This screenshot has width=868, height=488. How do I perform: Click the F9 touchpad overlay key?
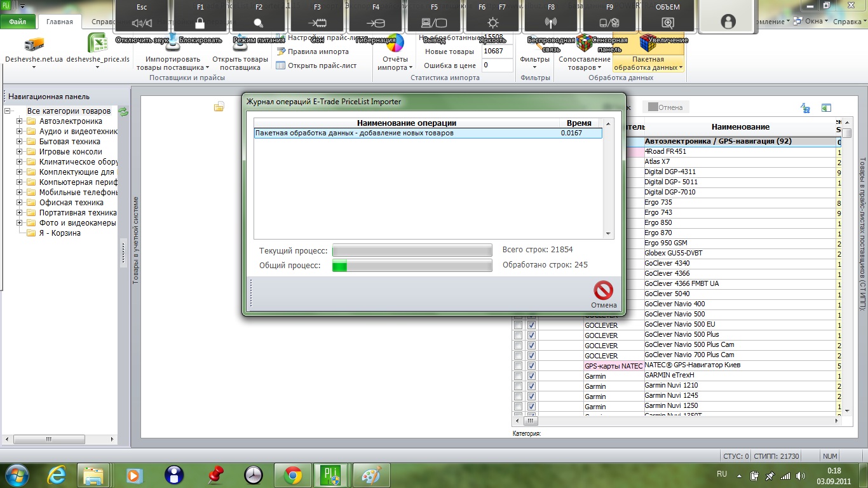[609, 17]
